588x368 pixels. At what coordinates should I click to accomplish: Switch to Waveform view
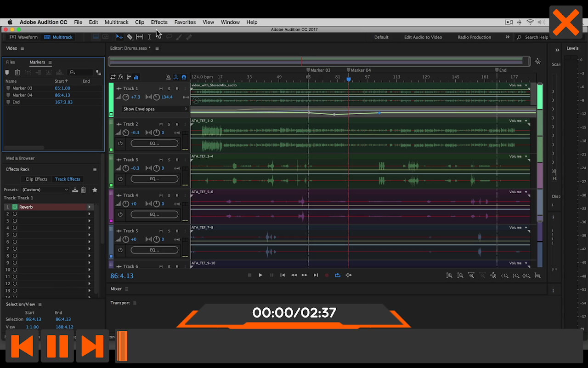coord(24,37)
